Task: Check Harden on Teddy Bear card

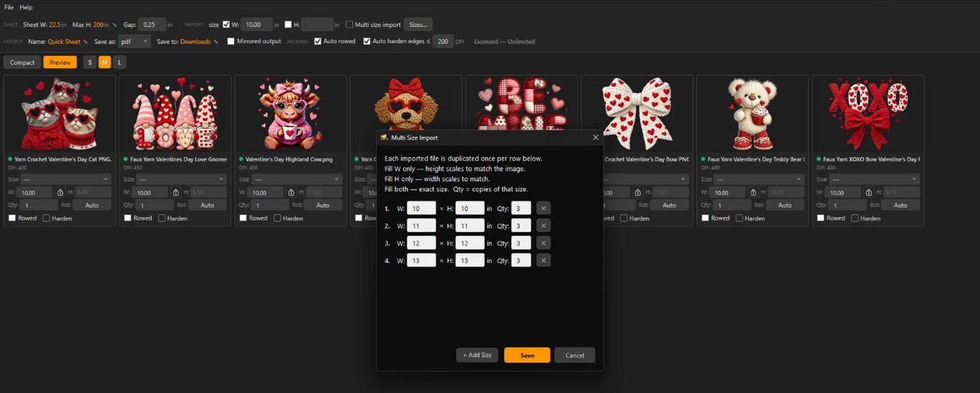Action: 739,218
